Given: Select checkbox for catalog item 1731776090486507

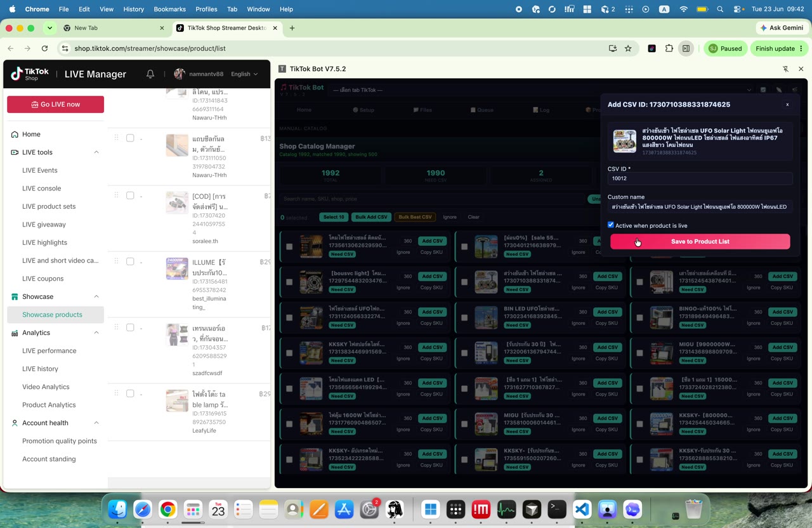Looking at the screenshot, I should click(x=289, y=424).
